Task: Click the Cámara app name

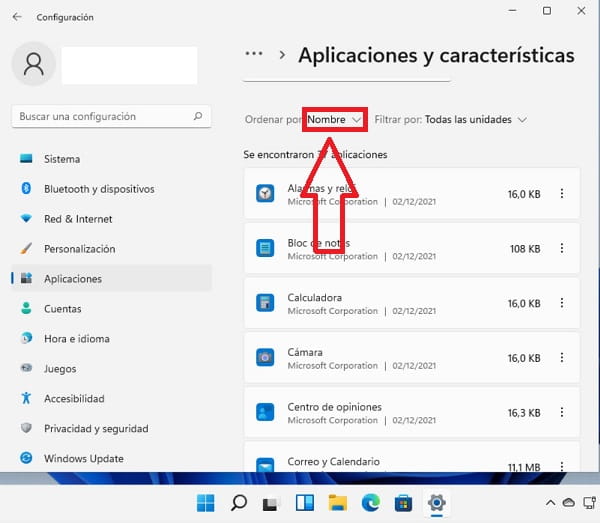Action: coord(305,352)
